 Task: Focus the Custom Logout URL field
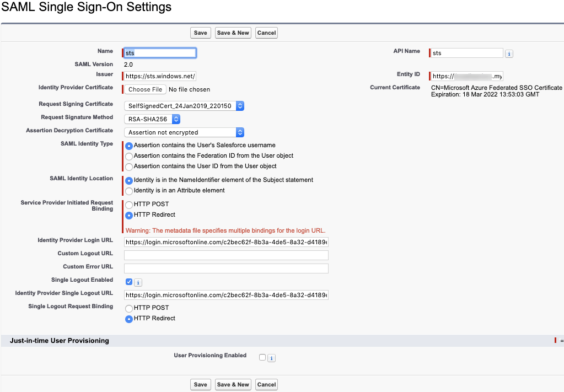click(x=226, y=255)
